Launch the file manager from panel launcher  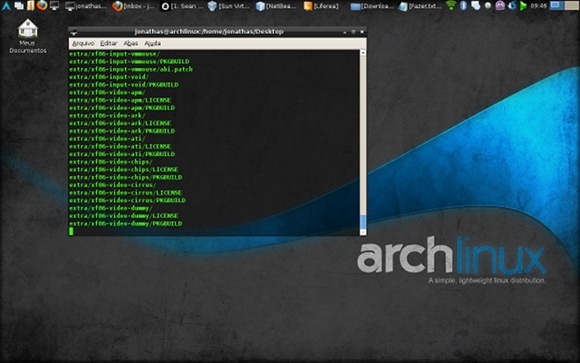pos(30,5)
